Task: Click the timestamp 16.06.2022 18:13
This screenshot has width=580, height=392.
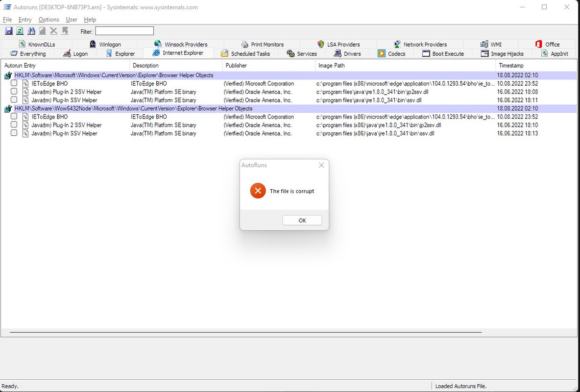Action: [x=517, y=133]
